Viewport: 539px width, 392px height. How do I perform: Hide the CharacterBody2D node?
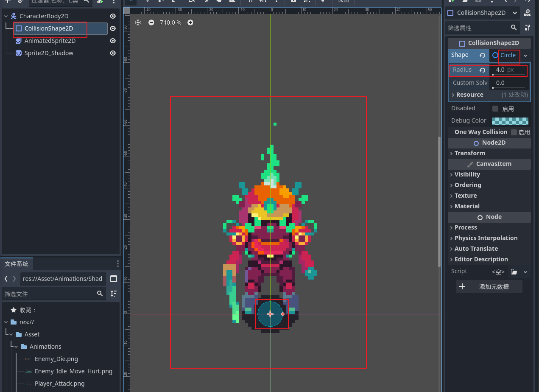click(x=113, y=16)
